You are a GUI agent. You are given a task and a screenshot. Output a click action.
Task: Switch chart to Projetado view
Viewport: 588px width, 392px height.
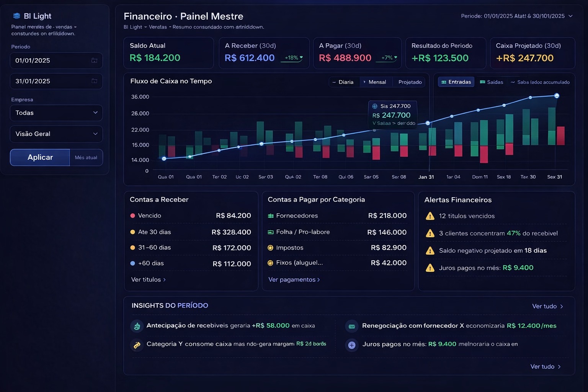tap(410, 82)
